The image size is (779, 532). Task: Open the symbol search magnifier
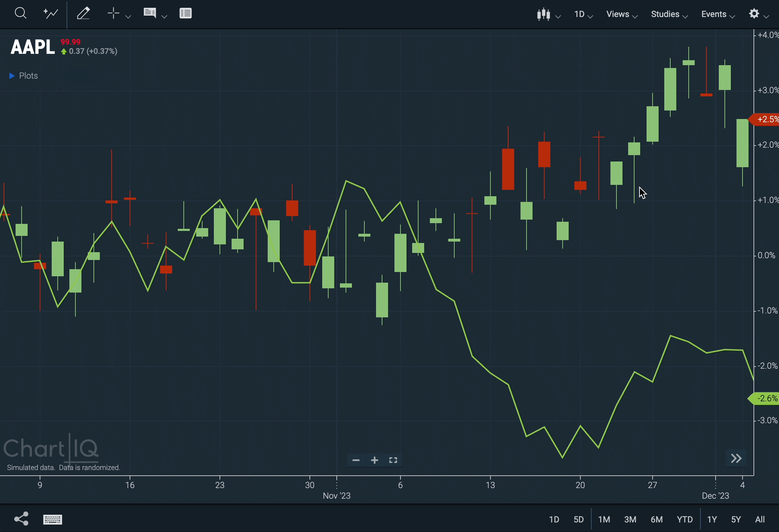[x=21, y=13]
